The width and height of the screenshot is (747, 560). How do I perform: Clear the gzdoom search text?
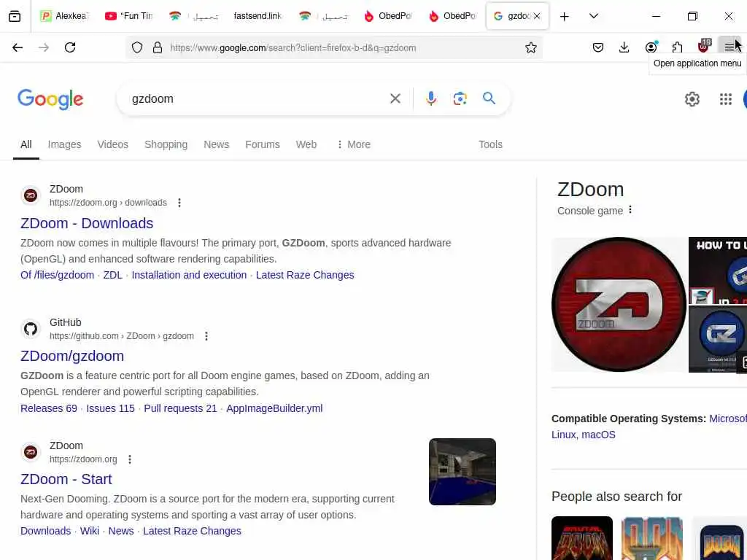(x=395, y=98)
